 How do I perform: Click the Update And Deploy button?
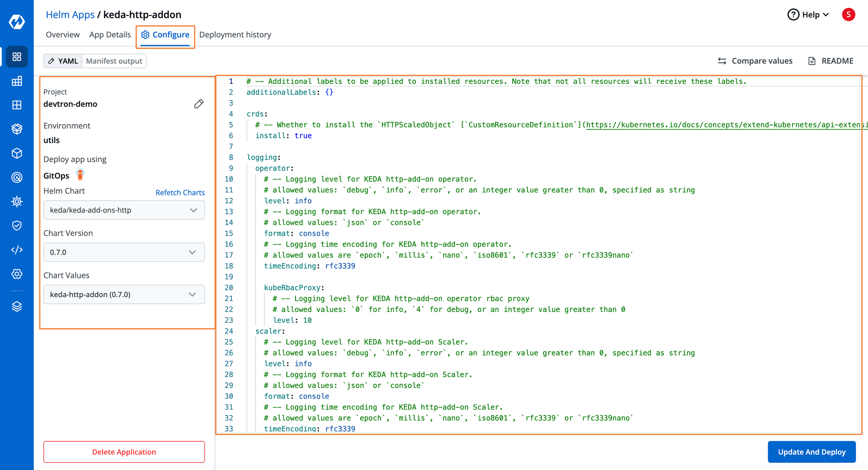click(x=812, y=452)
